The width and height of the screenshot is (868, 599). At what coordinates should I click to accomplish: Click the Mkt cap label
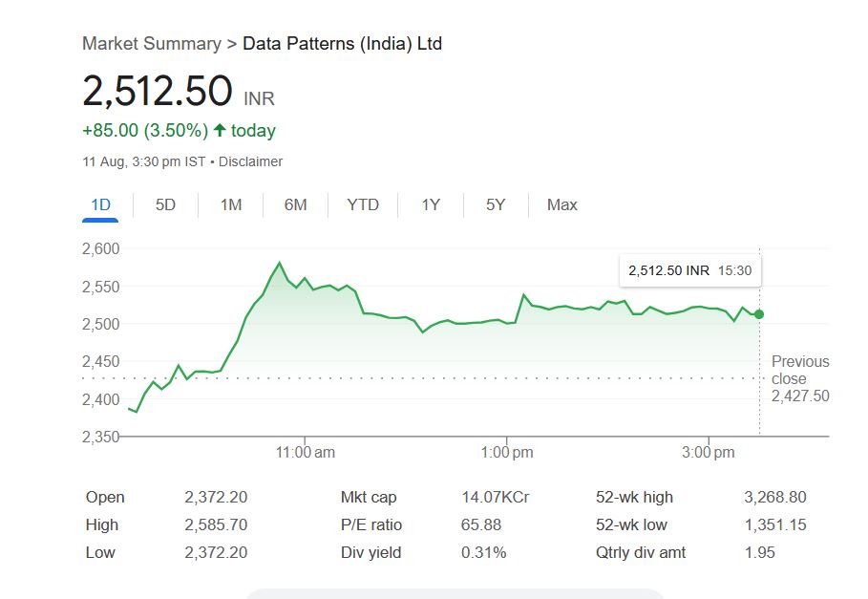pos(369,497)
